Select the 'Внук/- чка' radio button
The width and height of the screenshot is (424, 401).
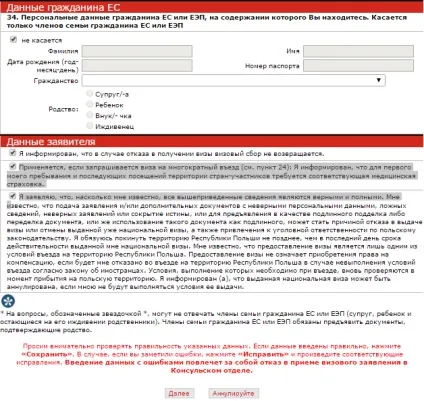click(90, 115)
